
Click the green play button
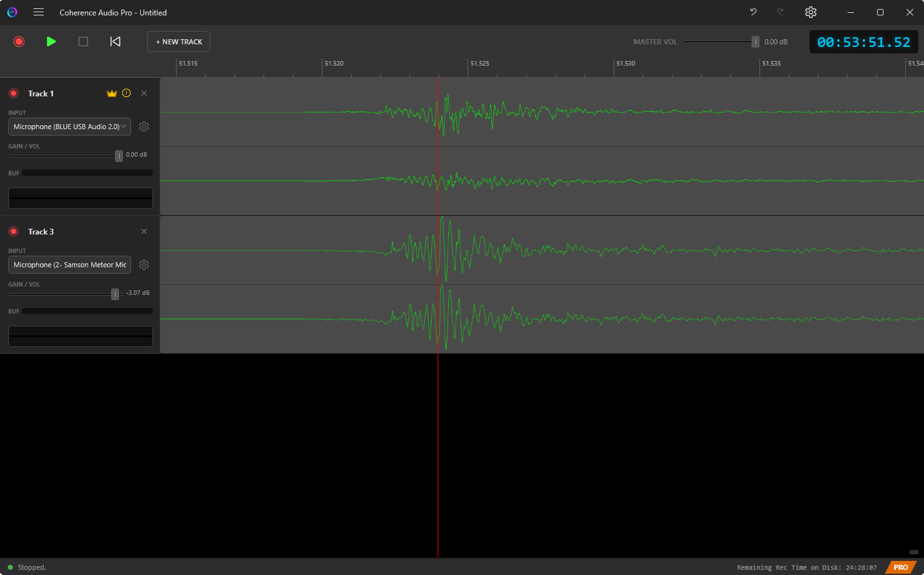(x=51, y=42)
